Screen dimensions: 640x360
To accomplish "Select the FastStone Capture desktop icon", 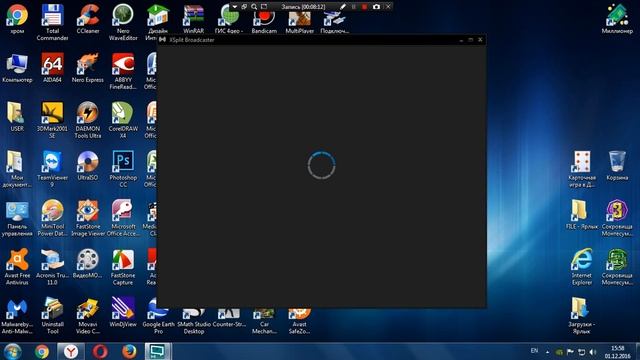I will [123, 267].
